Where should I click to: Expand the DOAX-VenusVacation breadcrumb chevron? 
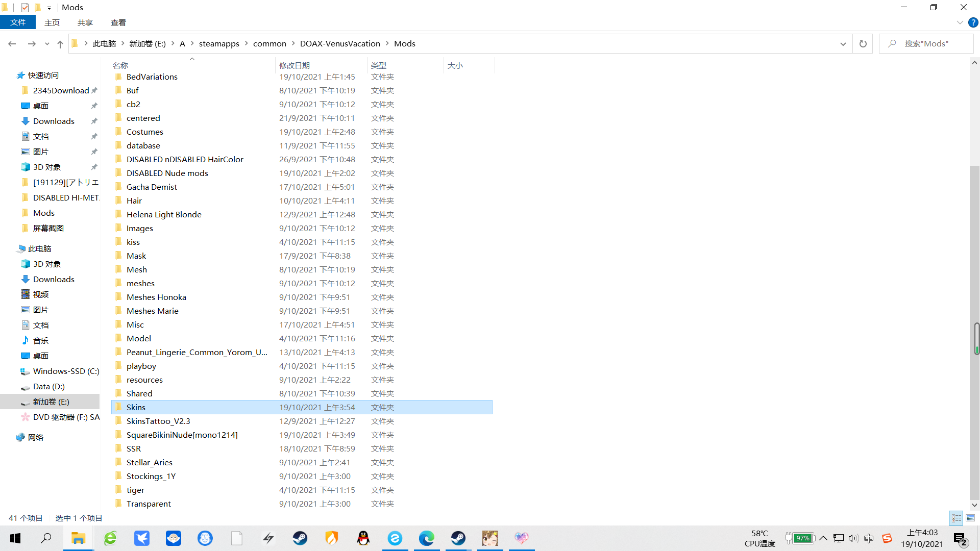[x=387, y=43]
